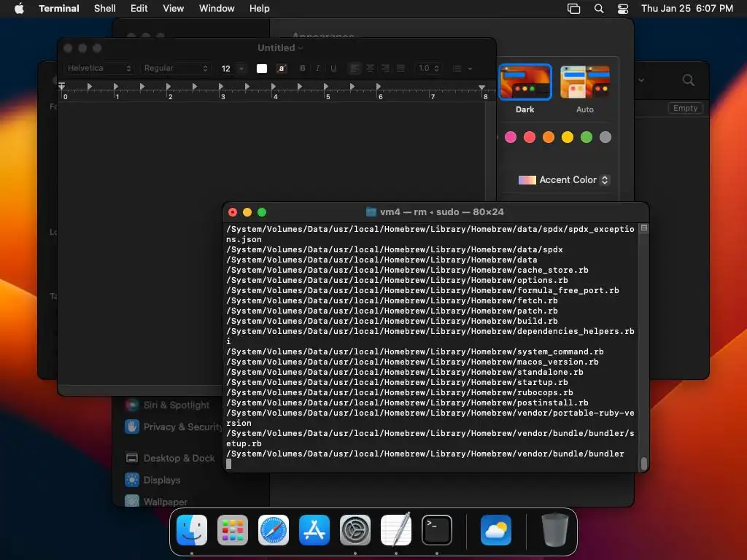747x560 pixels.
Task: Click Untitled title chevron in TextEdit
Action: [x=300, y=48]
